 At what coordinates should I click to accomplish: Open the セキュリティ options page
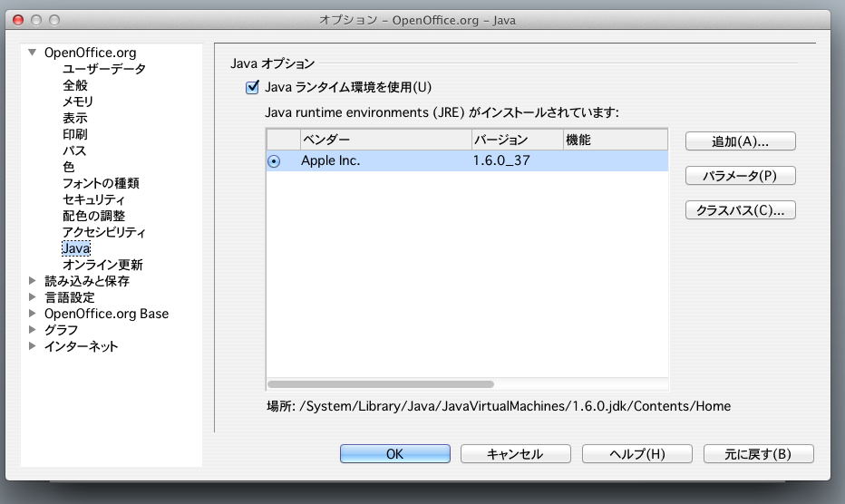click(x=93, y=199)
